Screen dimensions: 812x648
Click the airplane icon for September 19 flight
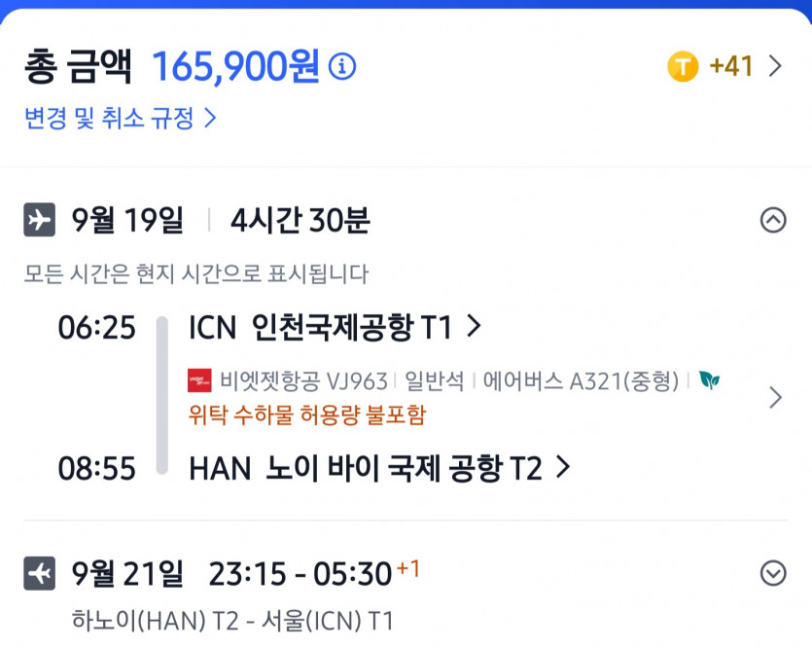[x=40, y=221]
